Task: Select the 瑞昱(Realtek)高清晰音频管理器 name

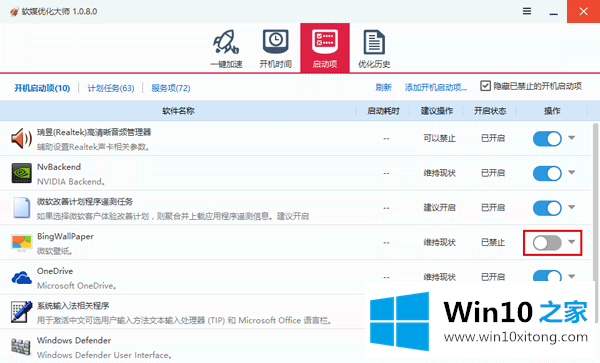Action: point(94,132)
